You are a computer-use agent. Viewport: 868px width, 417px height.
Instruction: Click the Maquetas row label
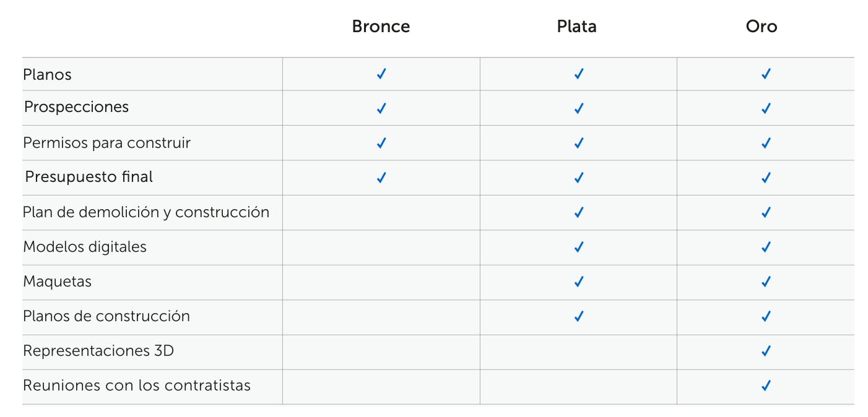coord(57,282)
